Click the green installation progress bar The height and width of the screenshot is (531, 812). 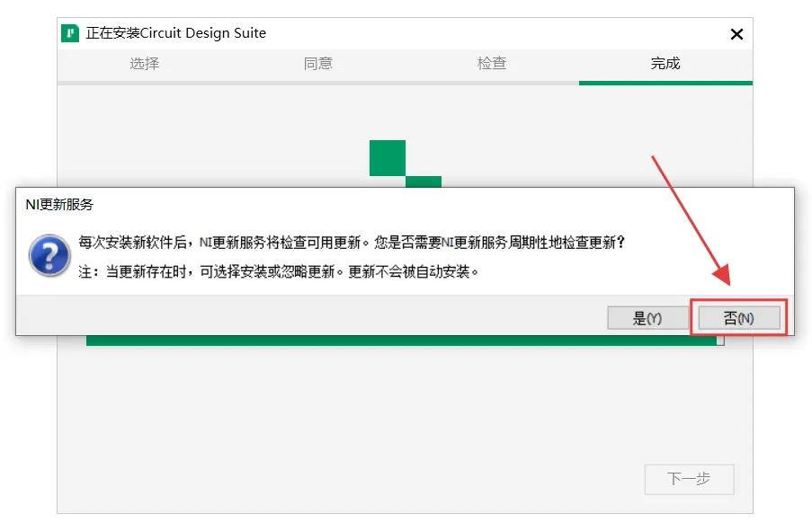tap(405, 341)
